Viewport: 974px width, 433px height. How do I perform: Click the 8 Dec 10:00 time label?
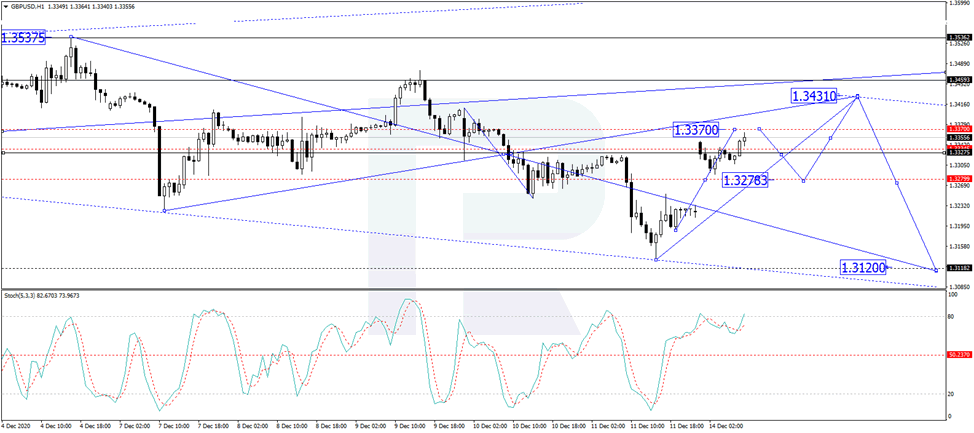(293, 427)
